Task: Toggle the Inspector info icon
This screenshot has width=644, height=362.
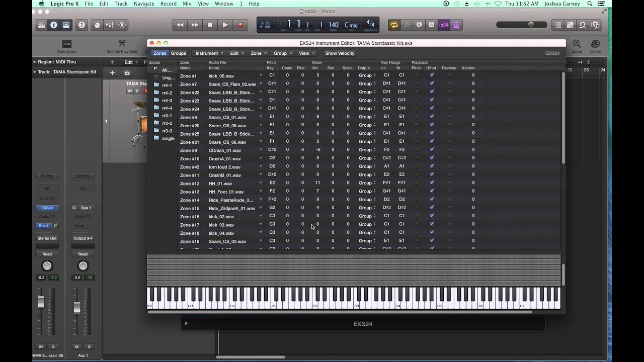Action: (x=53, y=25)
